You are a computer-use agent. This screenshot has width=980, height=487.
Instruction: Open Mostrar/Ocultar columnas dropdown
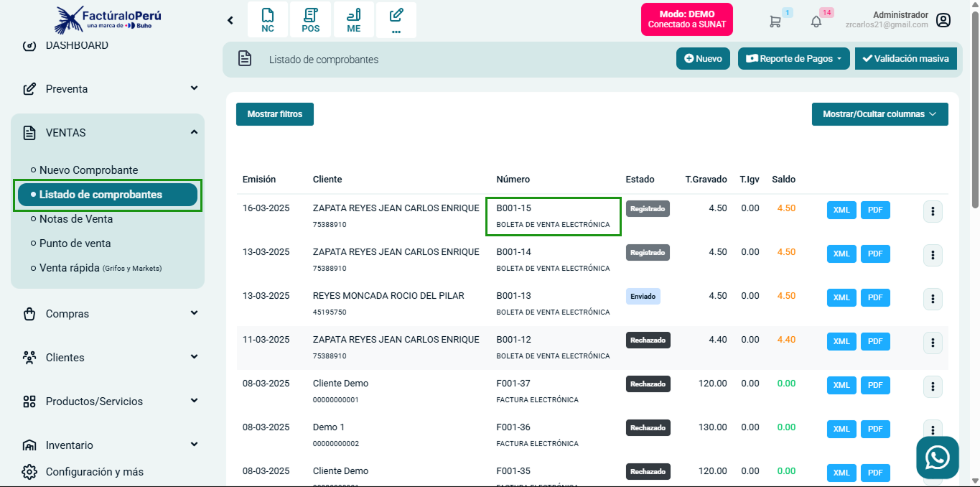pyautogui.click(x=879, y=114)
